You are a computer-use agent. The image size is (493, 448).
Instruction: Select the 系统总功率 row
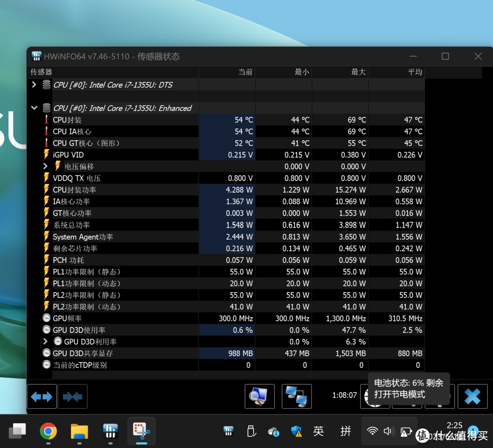pyautogui.click(x=226, y=225)
